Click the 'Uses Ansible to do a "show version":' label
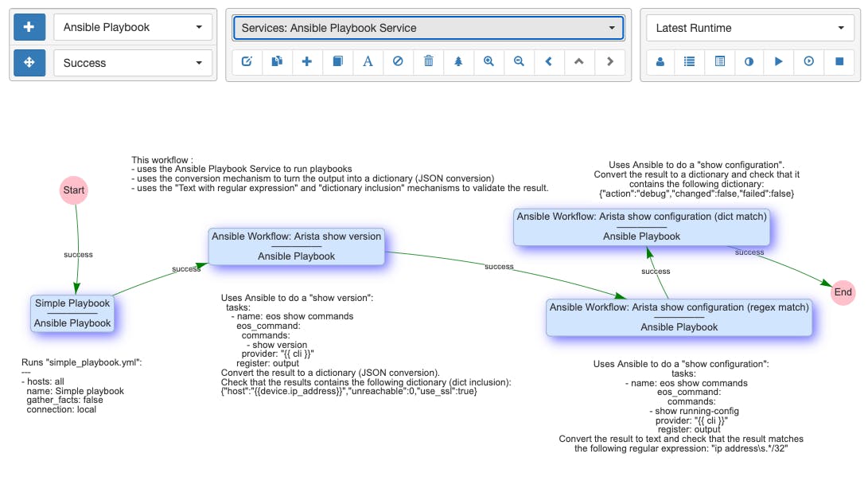This screenshot has width=868, height=481. (x=298, y=298)
